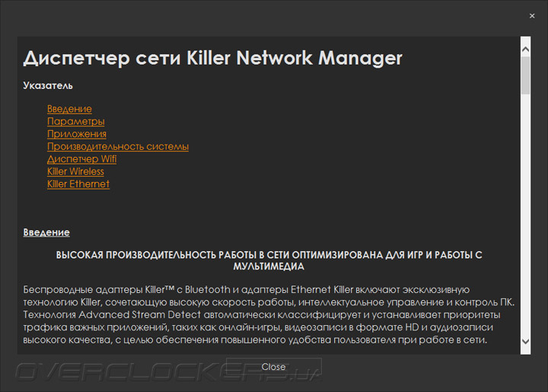The height and width of the screenshot is (392, 548).
Task: Open the Killer Wireless link
Action: tap(75, 171)
